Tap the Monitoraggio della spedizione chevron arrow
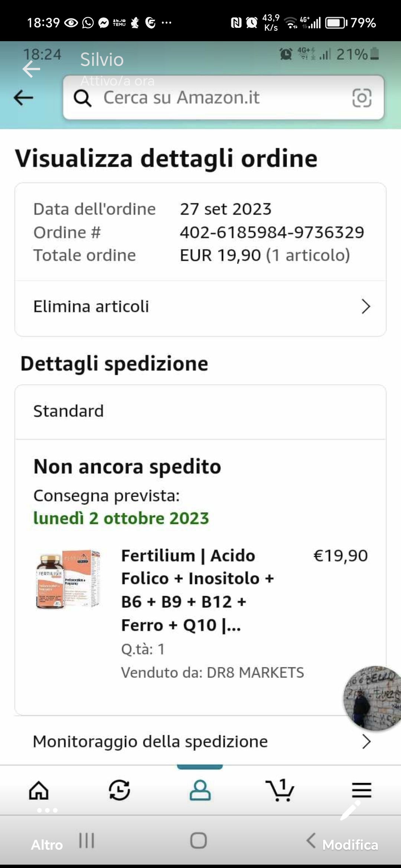This screenshot has height=868, width=401. tap(366, 742)
